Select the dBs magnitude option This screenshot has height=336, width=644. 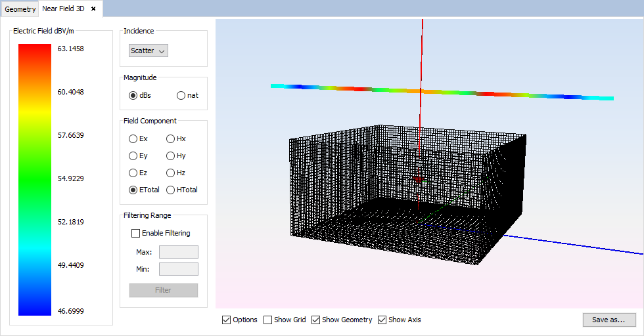[133, 95]
